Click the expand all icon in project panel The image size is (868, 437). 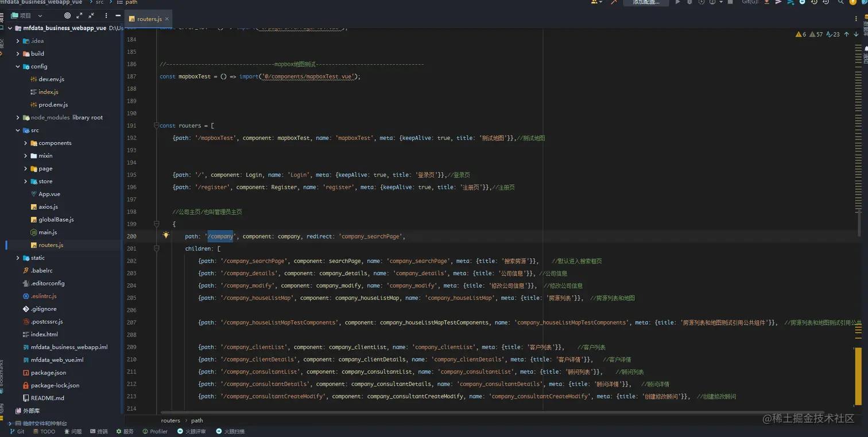tap(79, 15)
